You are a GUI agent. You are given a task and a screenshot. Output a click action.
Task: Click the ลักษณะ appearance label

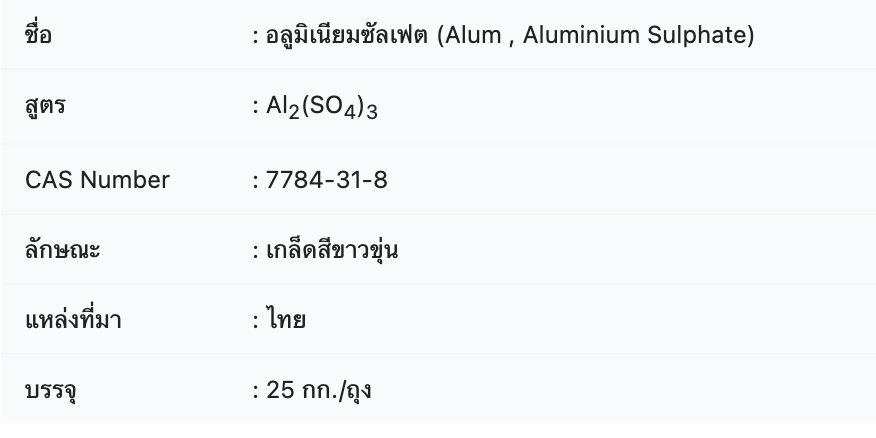click(63, 250)
